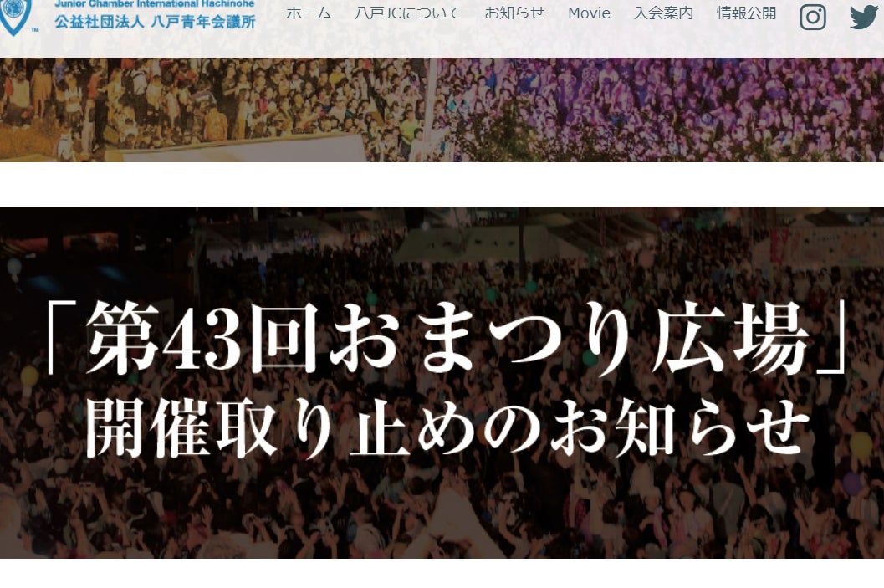Image resolution: width=884 pixels, height=588 pixels.
Task: Open the Instagram icon link
Action: pyautogui.click(x=812, y=17)
